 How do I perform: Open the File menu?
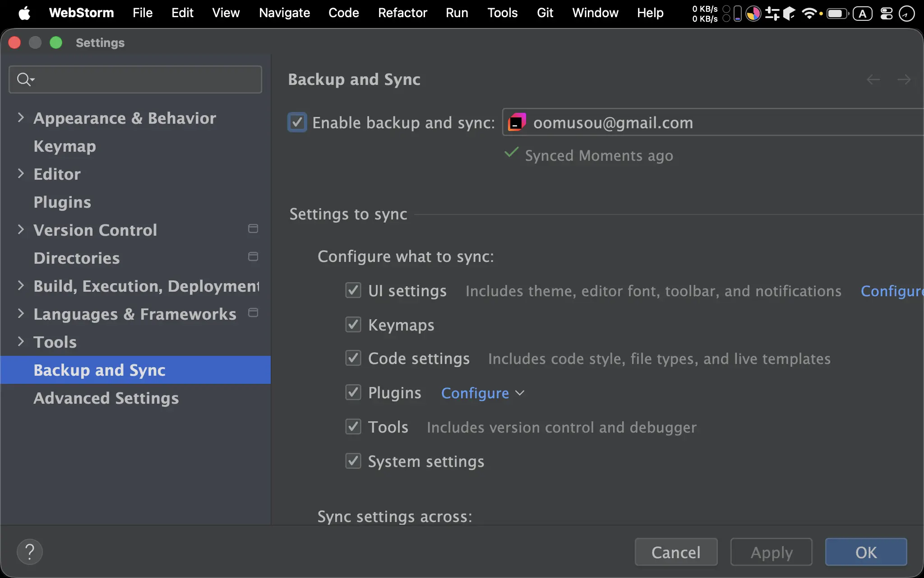(x=143, y=13)
